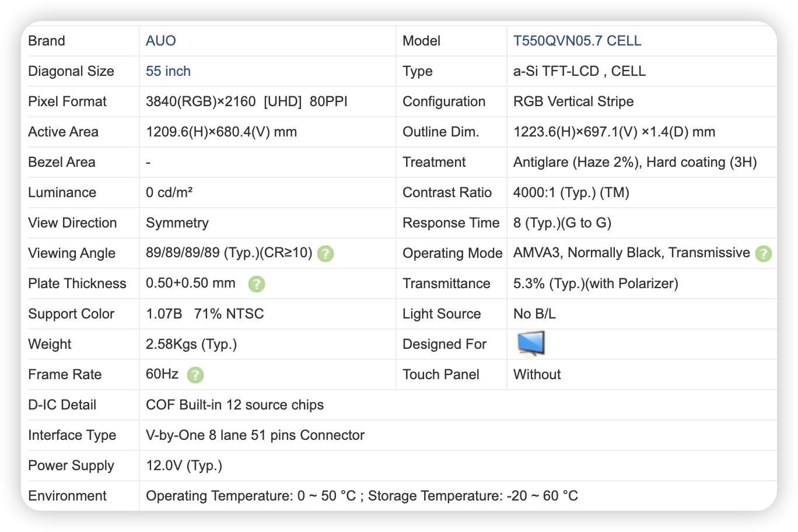Click the 'No B/L' light source value
The image size is (798, 532).
pyautogui.click(x=534, y=314)
